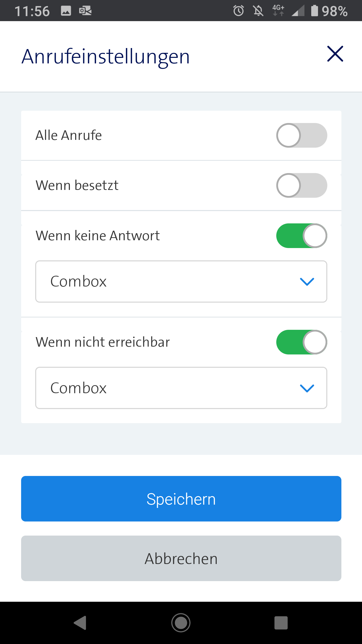Open Combox dropdown under Wenn nicht erreichbar
The height and width of the screenshot is (644, 362).
point(181,388)
